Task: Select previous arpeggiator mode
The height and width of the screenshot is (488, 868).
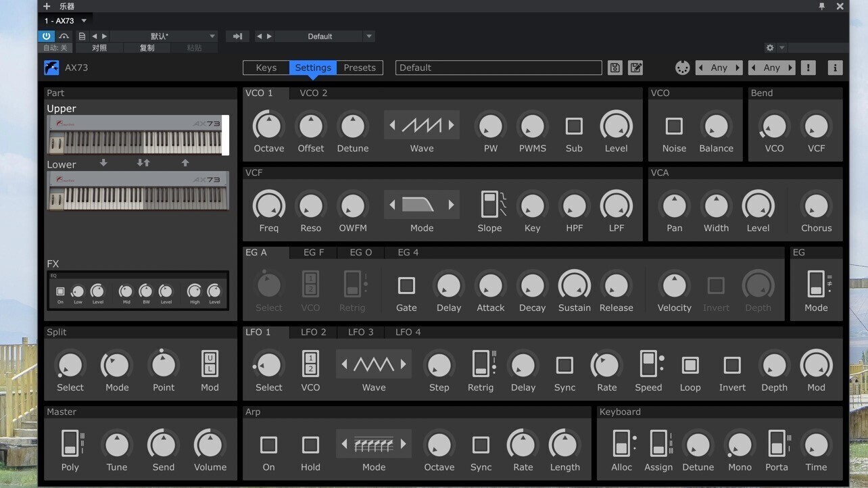Action: click(344, 444)
